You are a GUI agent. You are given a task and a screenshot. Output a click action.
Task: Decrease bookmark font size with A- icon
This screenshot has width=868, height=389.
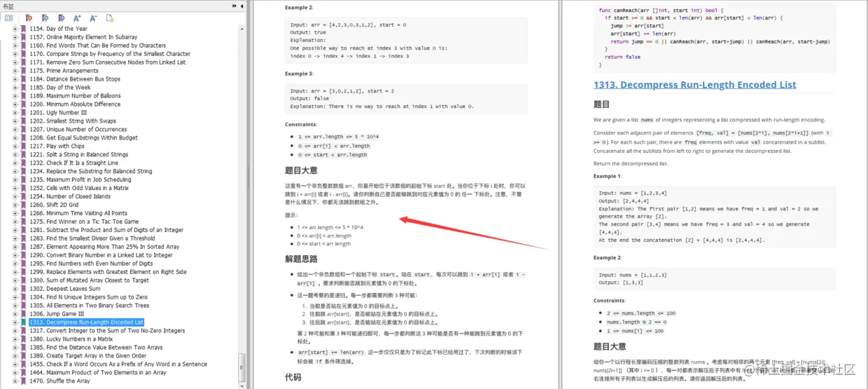click(x=93, y=18)
